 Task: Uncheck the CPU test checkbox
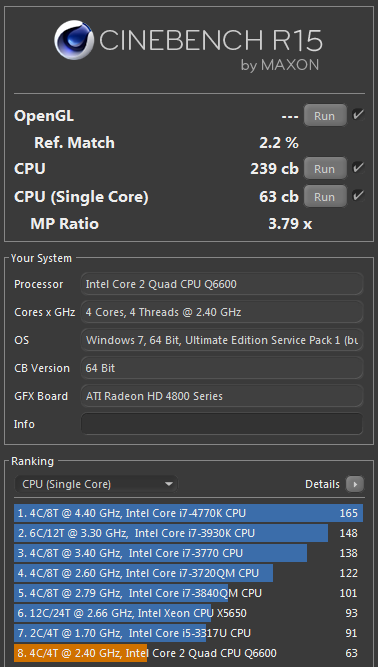(358, 168)
